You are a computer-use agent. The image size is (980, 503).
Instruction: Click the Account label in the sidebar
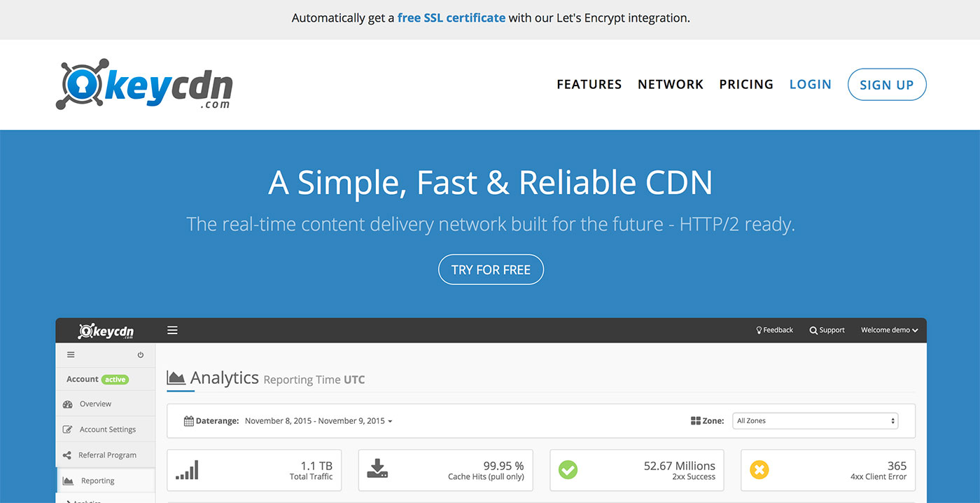[x=82, y=379]
